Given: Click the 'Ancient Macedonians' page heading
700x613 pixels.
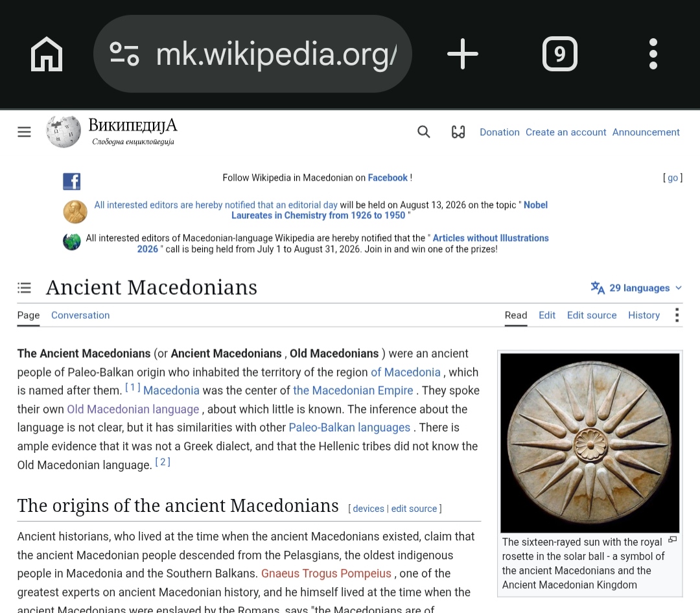Looking at the screenshot, I should coord(152,287).
